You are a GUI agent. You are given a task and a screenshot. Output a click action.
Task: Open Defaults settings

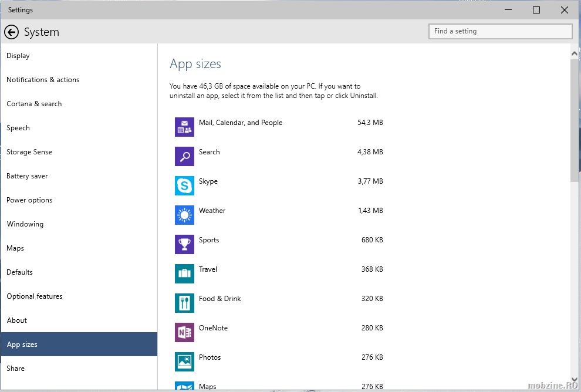pyautogui.click(x=79, y=272)
